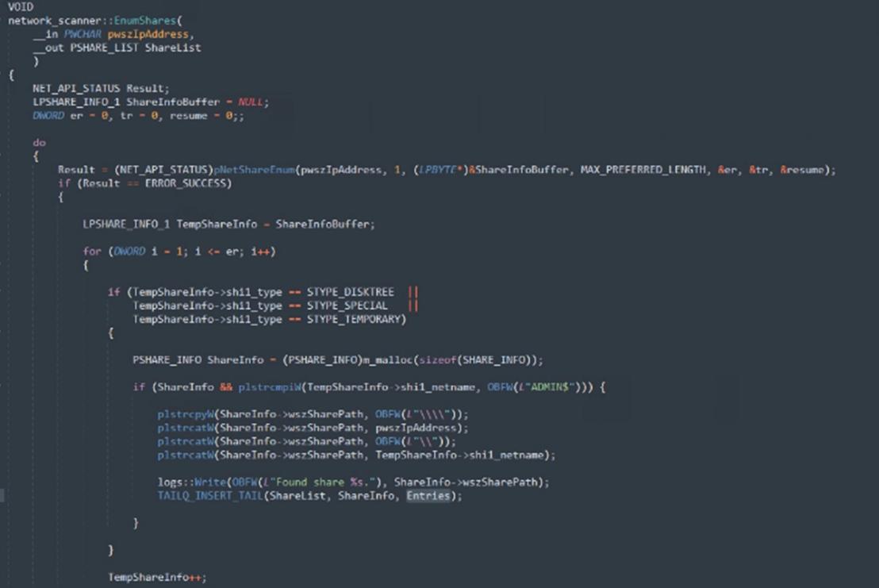Click the highlighted Entries argument
The width and height of the screenshot is (879, 588).
coord(428,496)
